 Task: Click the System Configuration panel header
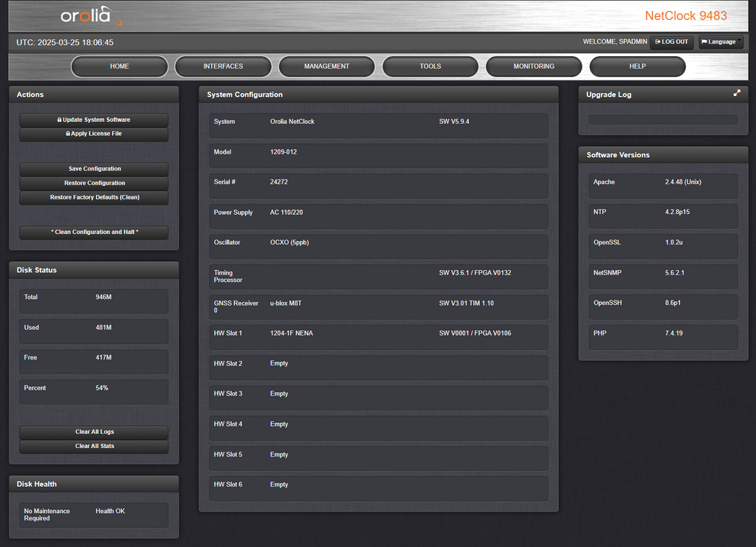point(379,94)
